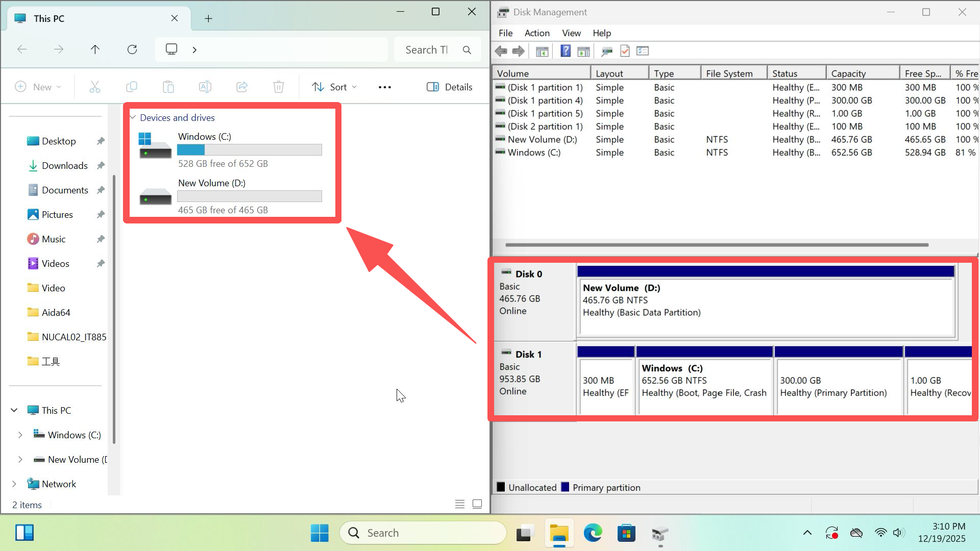Switch to details list view in status bar
Screen dimensions: 980x551
(x=459, y=504)
